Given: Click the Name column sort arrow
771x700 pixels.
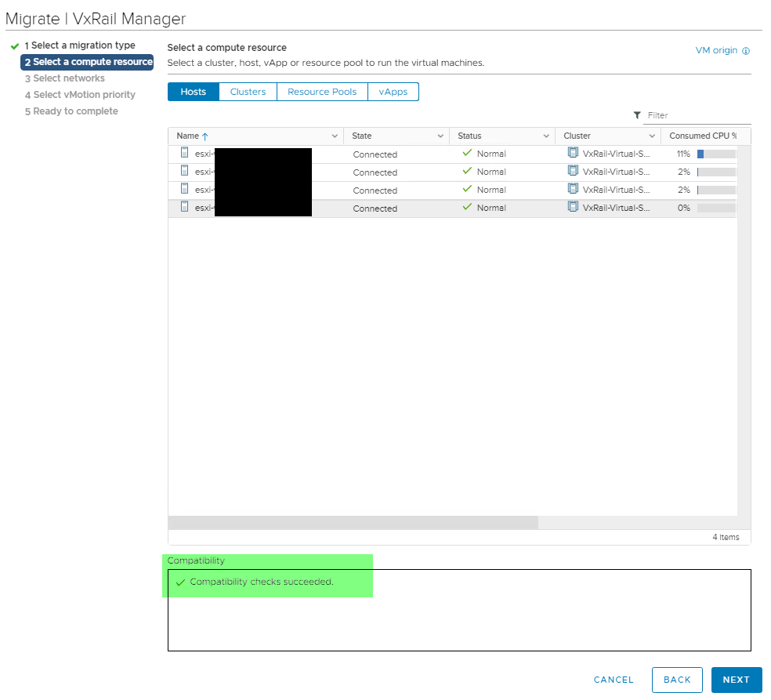Looking at the screenshot, I should (x=205, y=136).
